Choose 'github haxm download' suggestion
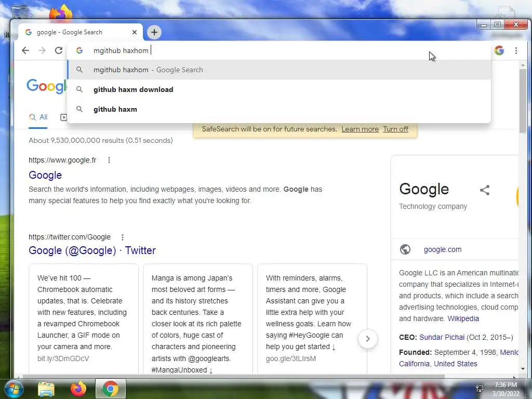This screenshot has height=399, width=532. [279, 89]
